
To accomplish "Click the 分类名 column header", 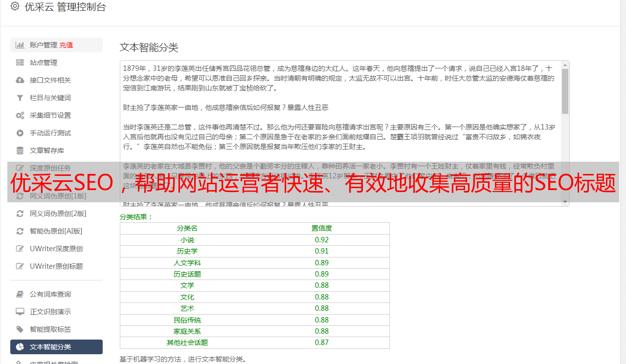I will click(187, 228).
